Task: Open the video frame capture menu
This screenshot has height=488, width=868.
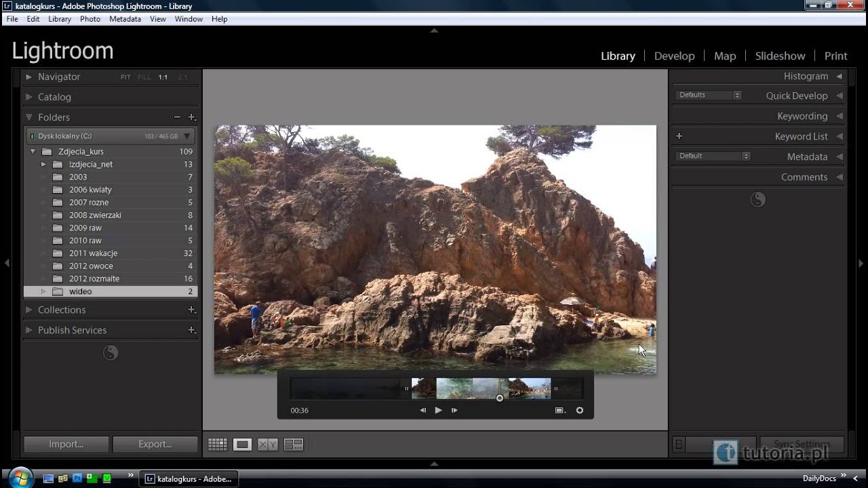Action: 560,410
